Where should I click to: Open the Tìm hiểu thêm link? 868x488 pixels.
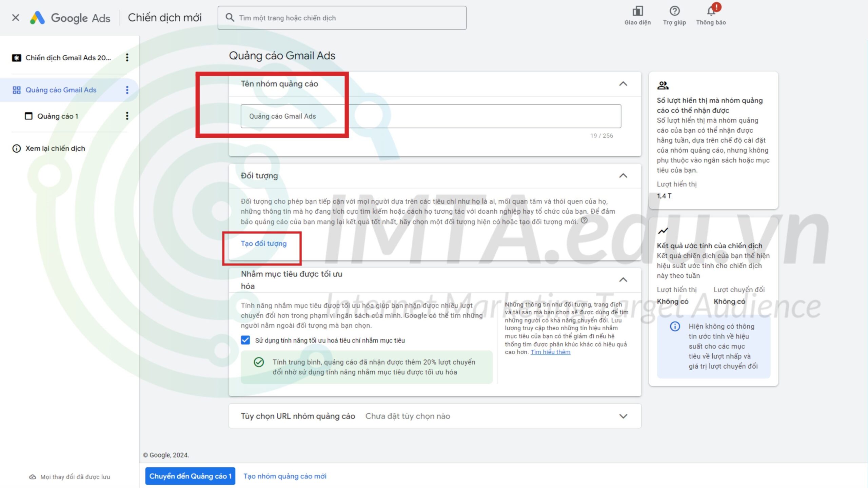[x=550, y=352]
